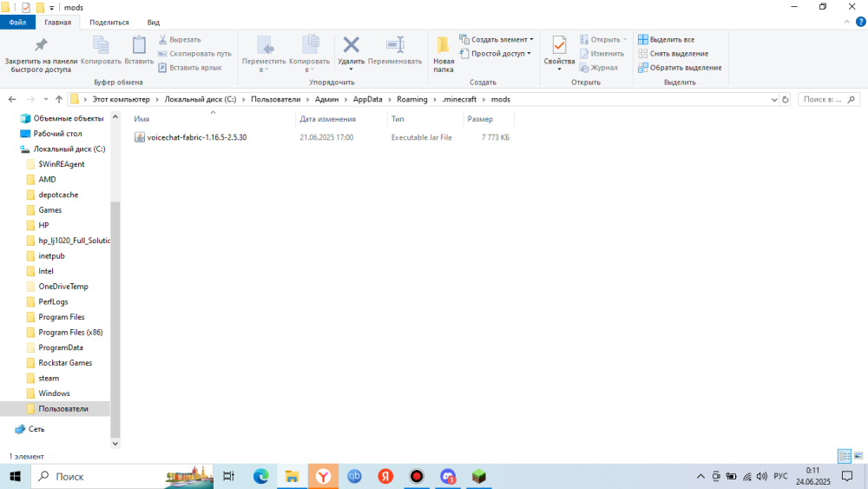Refresh the folder address bar
Viewport: 868px width, 489px height.
click(x=785, y=100)
